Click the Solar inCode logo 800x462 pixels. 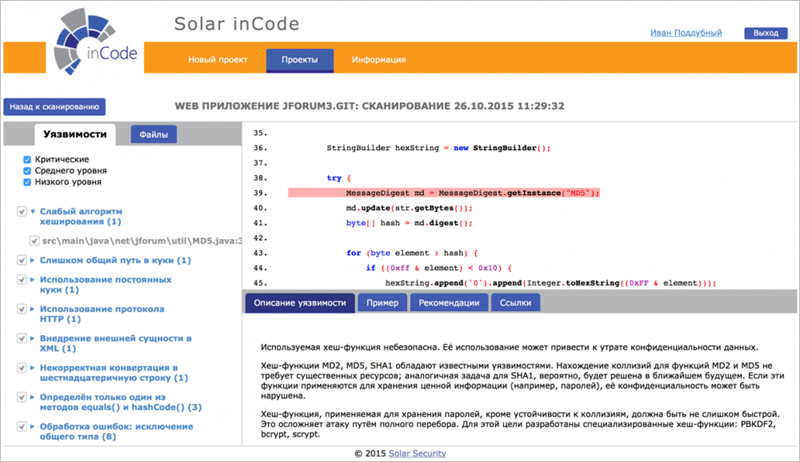coord(95,43)
